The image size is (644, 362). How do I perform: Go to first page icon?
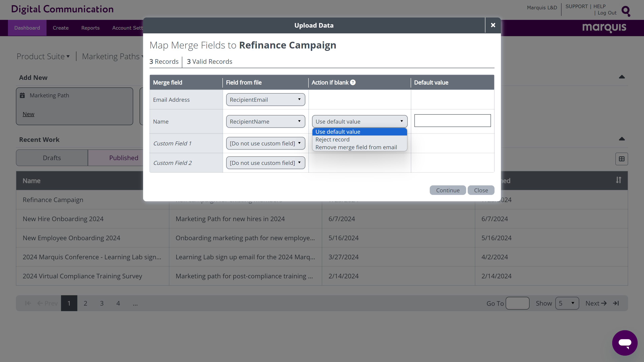coord(28,303)
